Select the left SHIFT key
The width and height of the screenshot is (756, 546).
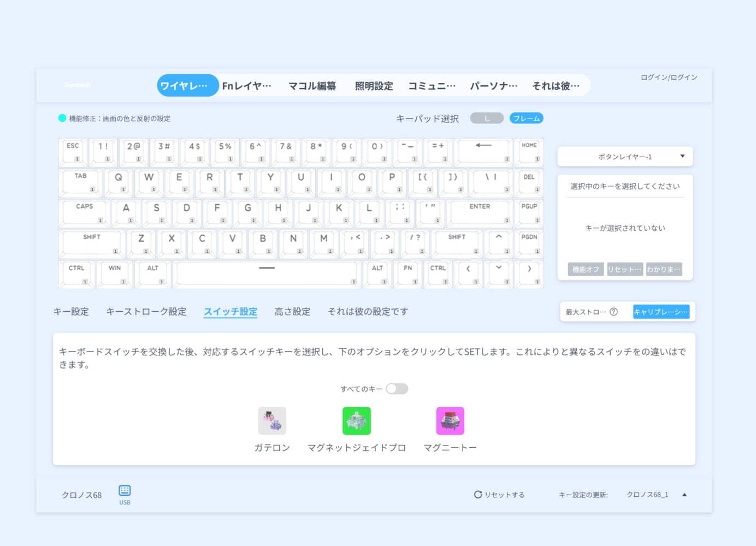click(x=92, y=243)
